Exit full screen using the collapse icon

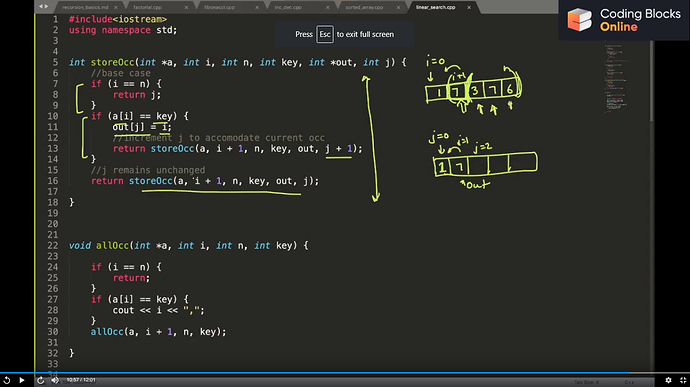683,380
